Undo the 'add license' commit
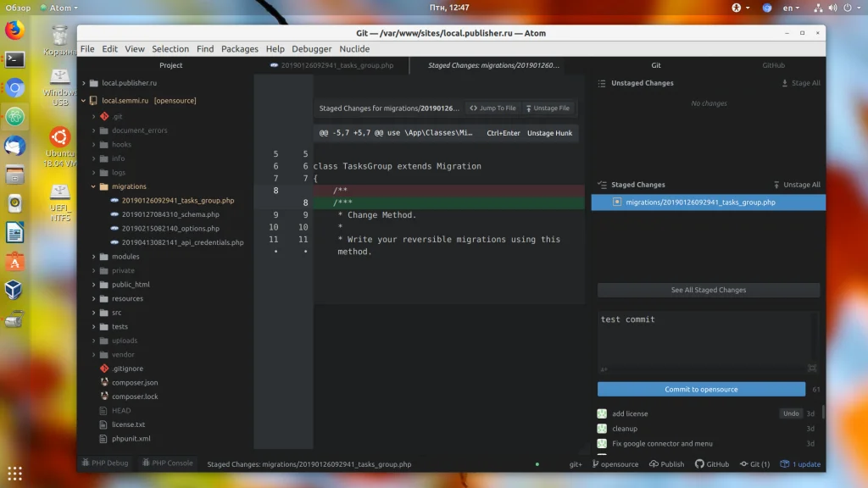868x488 pixels. pyautogui.click(x=791, y=413)
